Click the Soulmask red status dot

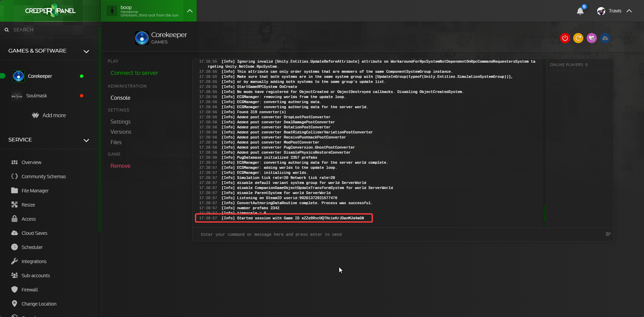[x=82, y=96]
